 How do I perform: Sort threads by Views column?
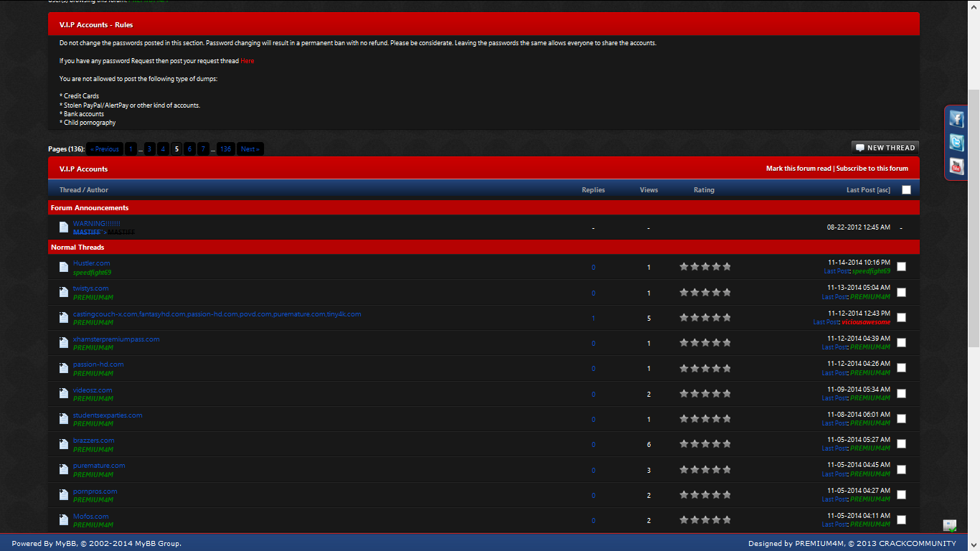coord(649,190)
